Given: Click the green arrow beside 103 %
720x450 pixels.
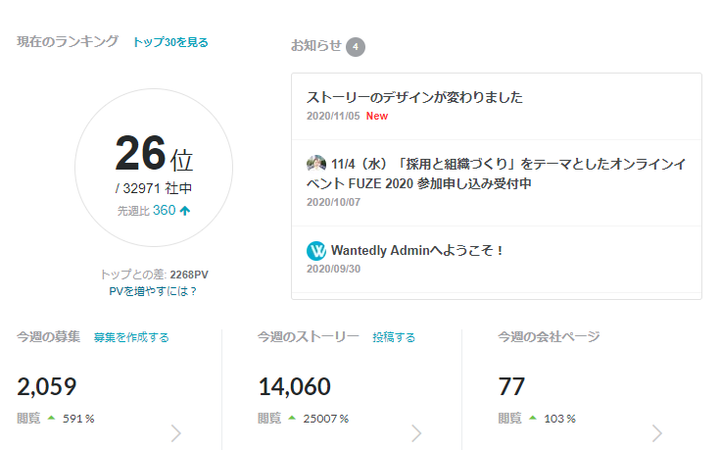Looking at the screenshot, I should coord(532,418).
